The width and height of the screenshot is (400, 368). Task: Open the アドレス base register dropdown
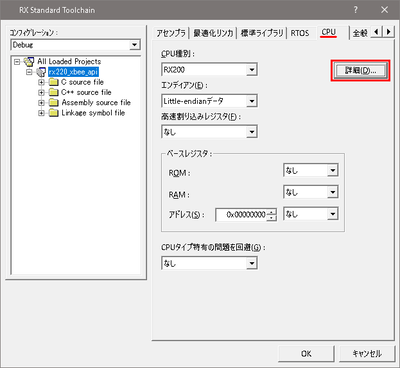click(x=332, y=214)
